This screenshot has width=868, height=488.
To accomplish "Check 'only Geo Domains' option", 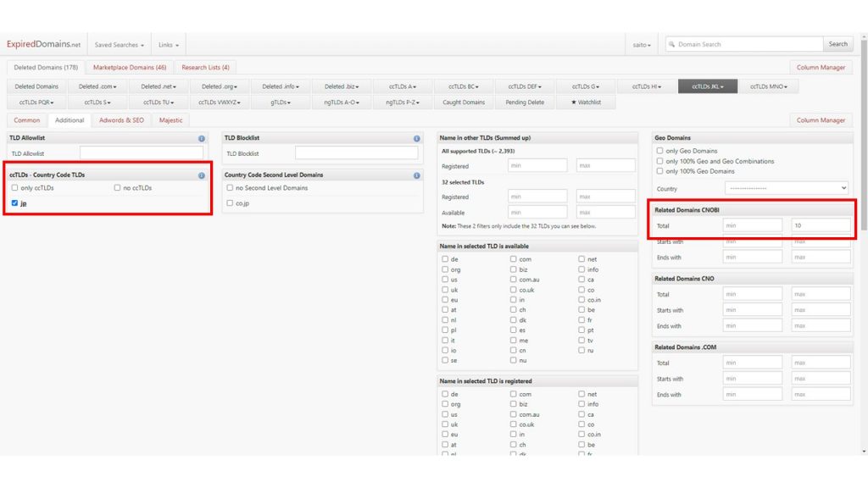I will tap(659, 151).
